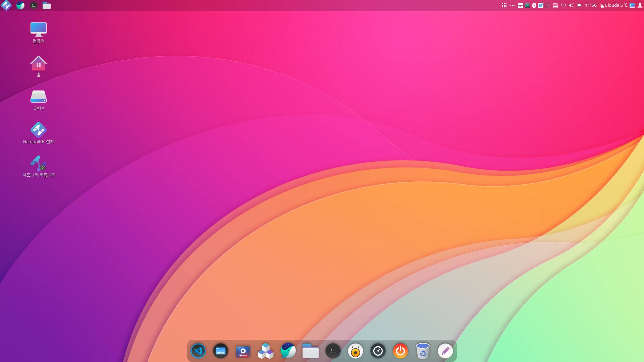Open the purple pencil editor dock icon
The height and width of the screenshot is (362, 644).
[x=445, y=351]
